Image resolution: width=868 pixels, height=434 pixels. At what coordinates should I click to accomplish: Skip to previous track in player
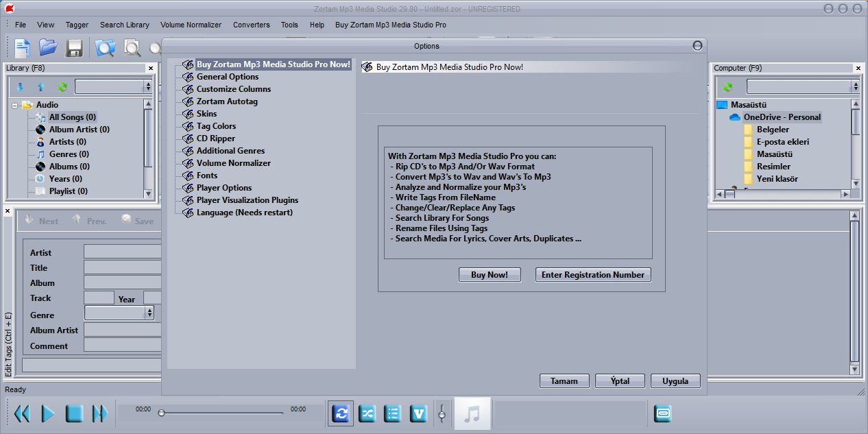[22, 413]
